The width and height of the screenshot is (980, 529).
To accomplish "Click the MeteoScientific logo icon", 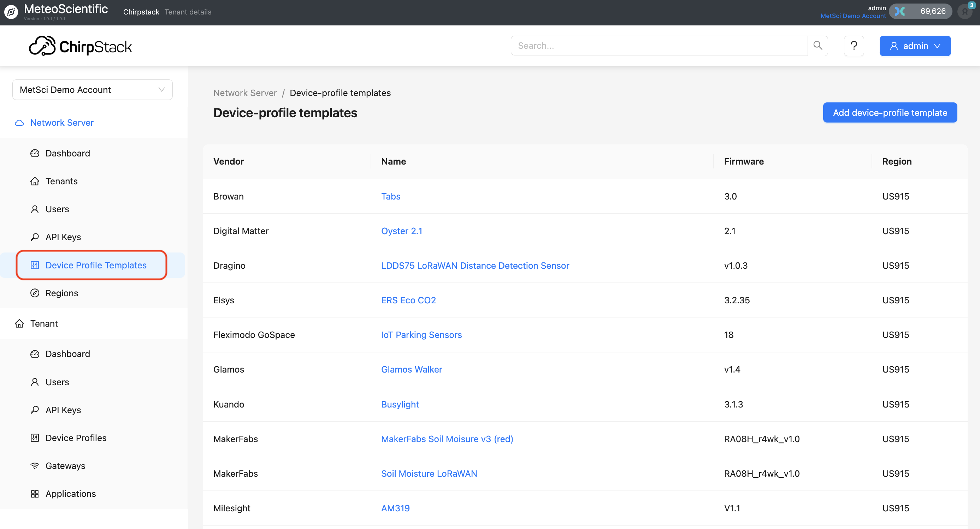I will click(x=11, y=12).
